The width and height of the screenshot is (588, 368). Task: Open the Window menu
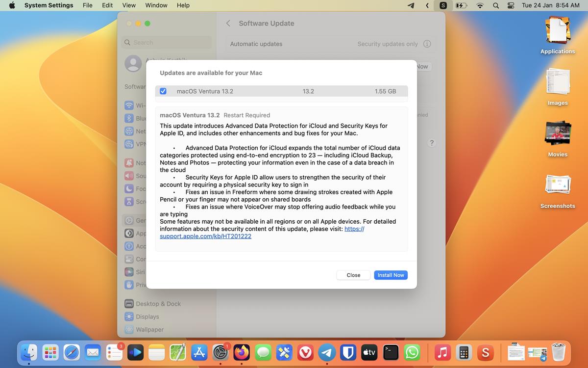pos(156,5)
